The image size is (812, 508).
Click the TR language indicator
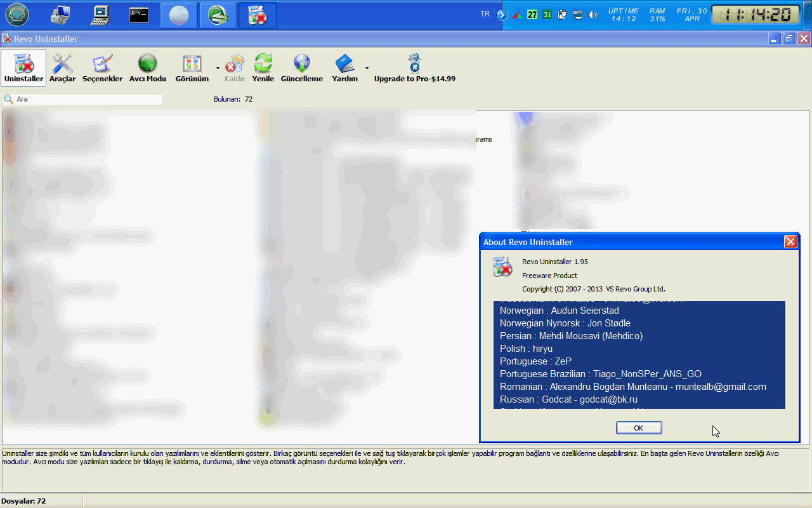(485, 14)
